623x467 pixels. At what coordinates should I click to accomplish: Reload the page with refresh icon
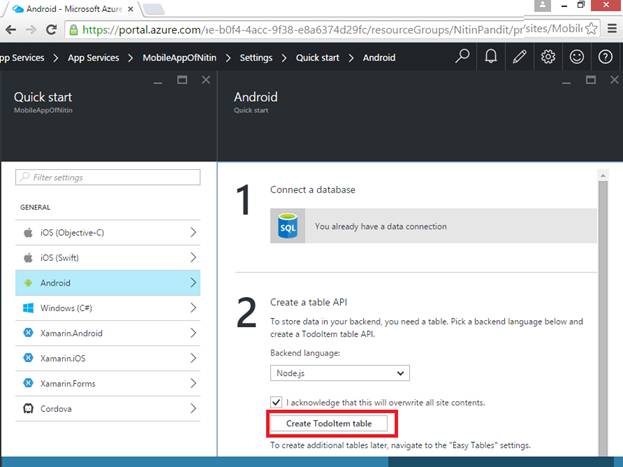51,29
